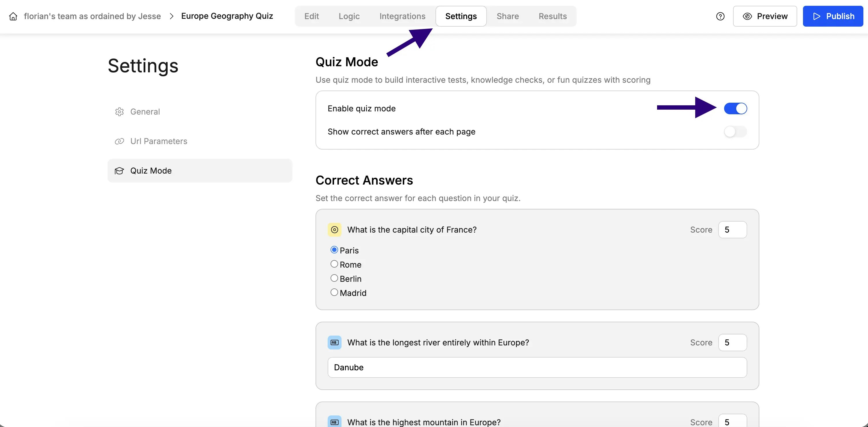Click the blue text icon by mountain question
The width and height of the screenshot is (868, 427).
click(x=334, y=422)
